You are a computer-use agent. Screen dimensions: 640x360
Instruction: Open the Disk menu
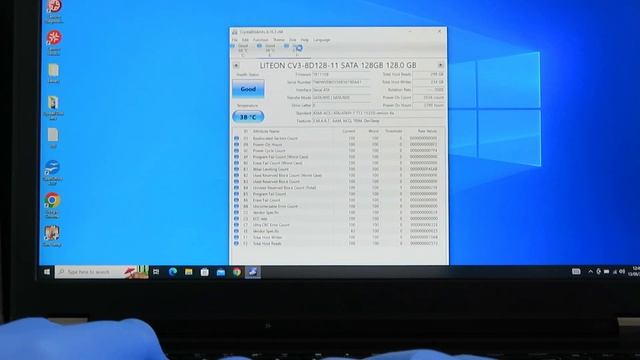[x=293, y=40]
